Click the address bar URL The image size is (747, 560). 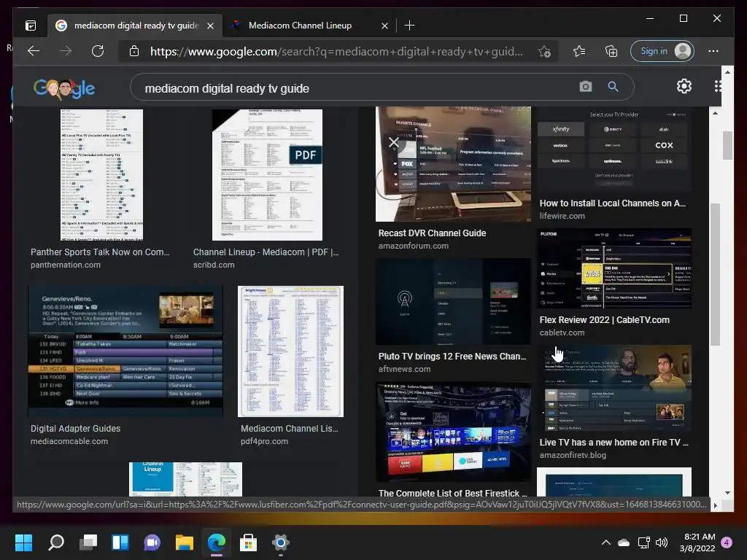tap(336, 52)
